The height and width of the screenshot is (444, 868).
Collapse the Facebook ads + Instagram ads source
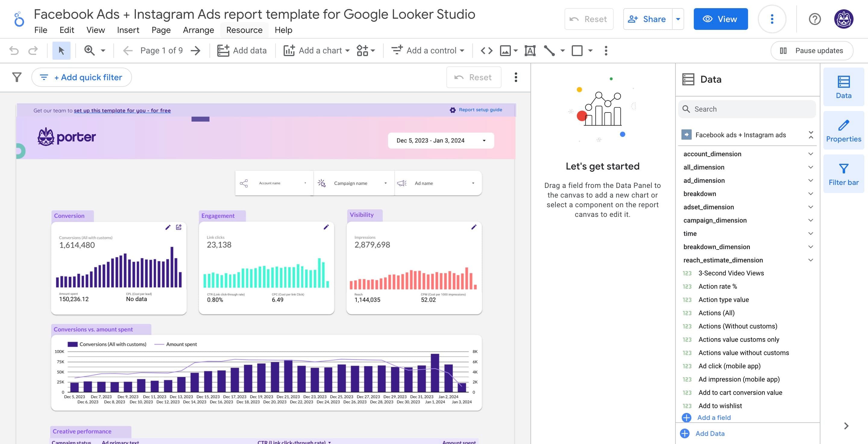tap(811, 135)
